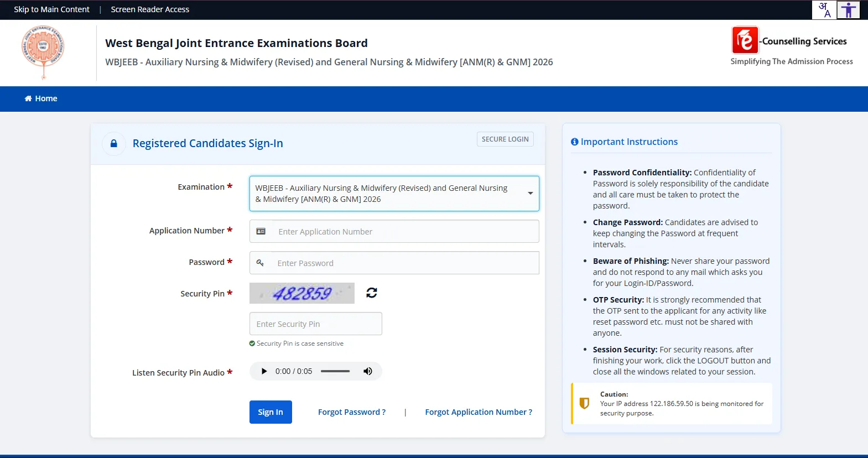Adjust the audio progress slider

pos(335,371)
